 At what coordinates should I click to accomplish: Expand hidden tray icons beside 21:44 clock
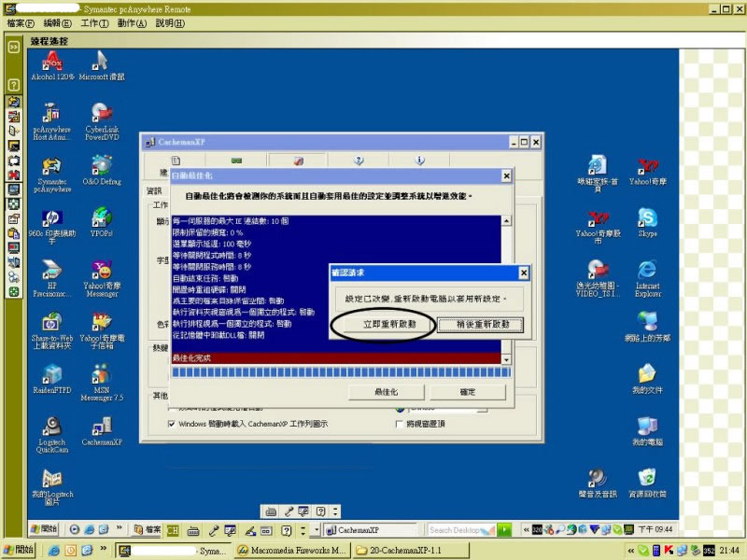click(x=631, y=551)
